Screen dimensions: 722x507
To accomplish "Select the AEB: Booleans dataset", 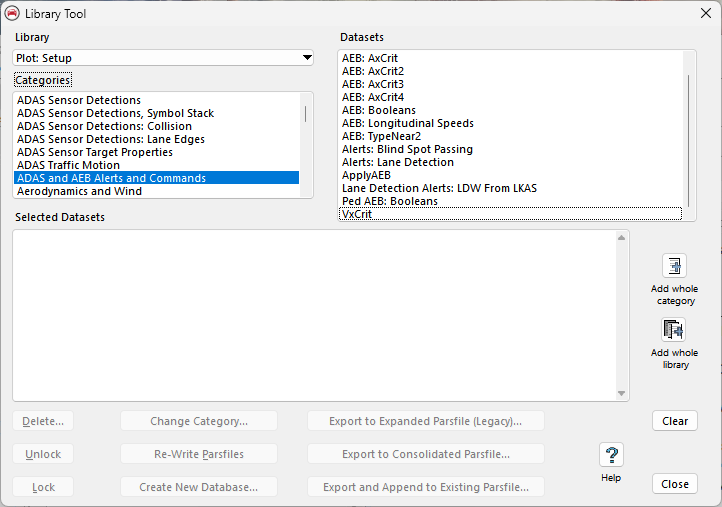I will point(378,110).
